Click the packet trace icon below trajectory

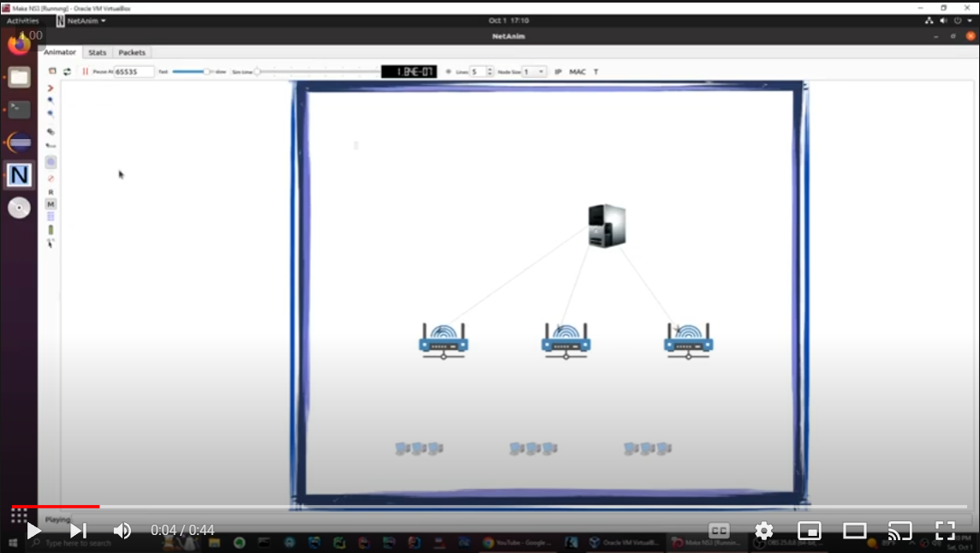pos(51,146)
